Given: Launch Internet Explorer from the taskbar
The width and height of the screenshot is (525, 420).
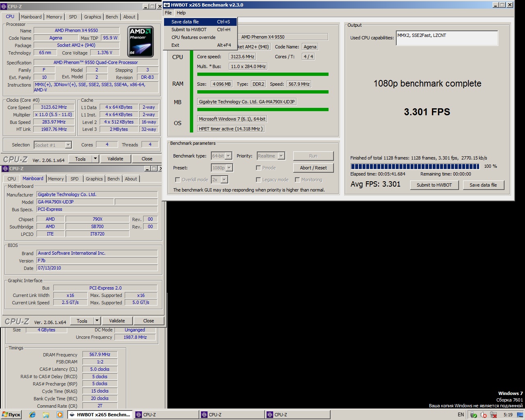Looking at the screenshot, I should pos(32,415).
